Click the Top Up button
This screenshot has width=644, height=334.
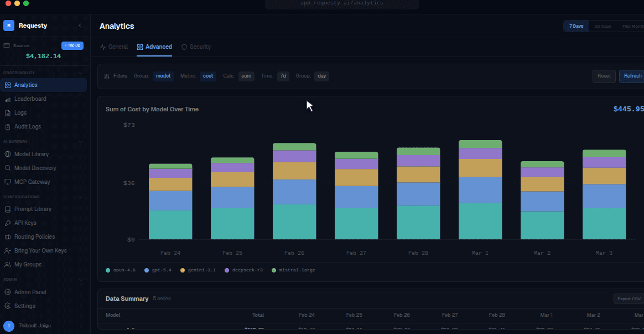click(x=72, y=45)
